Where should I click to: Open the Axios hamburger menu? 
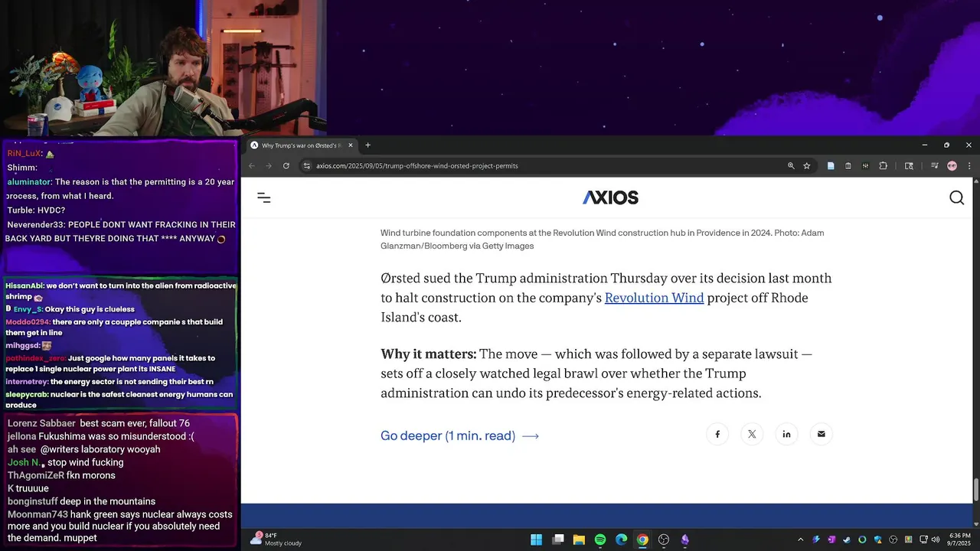pyautogui.click(x=264, y=198)
